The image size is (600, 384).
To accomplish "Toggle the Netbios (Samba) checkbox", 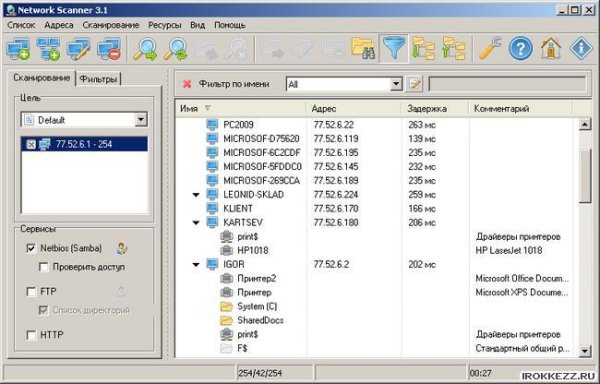I will click(31, 248).
